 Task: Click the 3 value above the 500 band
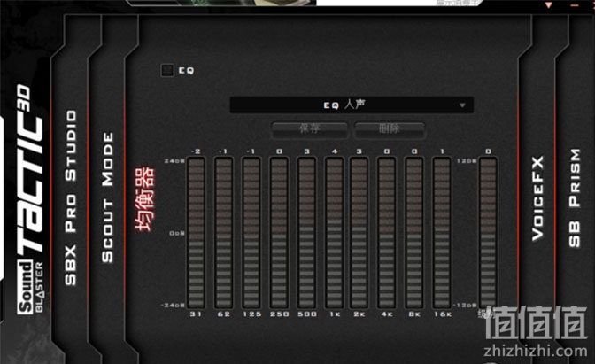coord(307,151)
